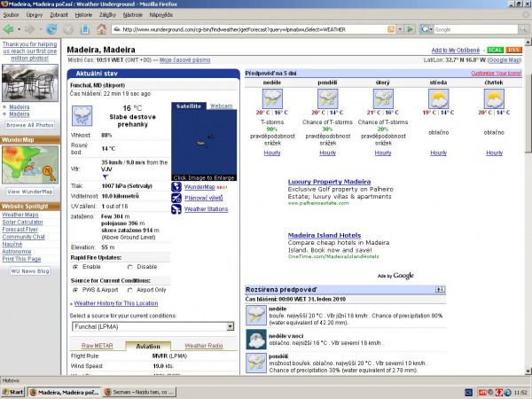Image resolution: width=532 pixels, height=399 pixels.
Task: Click the stop loading icon
Action: (68, 29)
